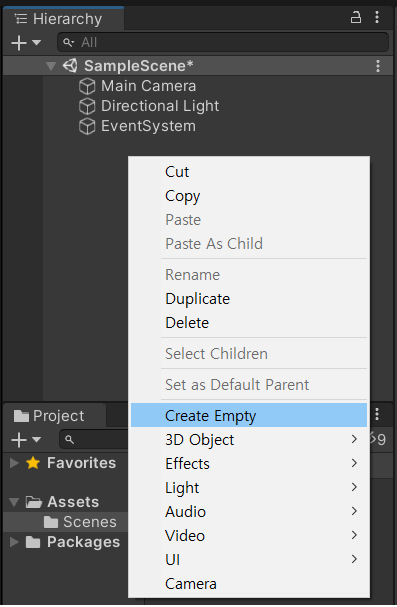This screenshot has height=607, width=397.
Task: Expand the Packages folder arrow
Action: coord(14,542)
